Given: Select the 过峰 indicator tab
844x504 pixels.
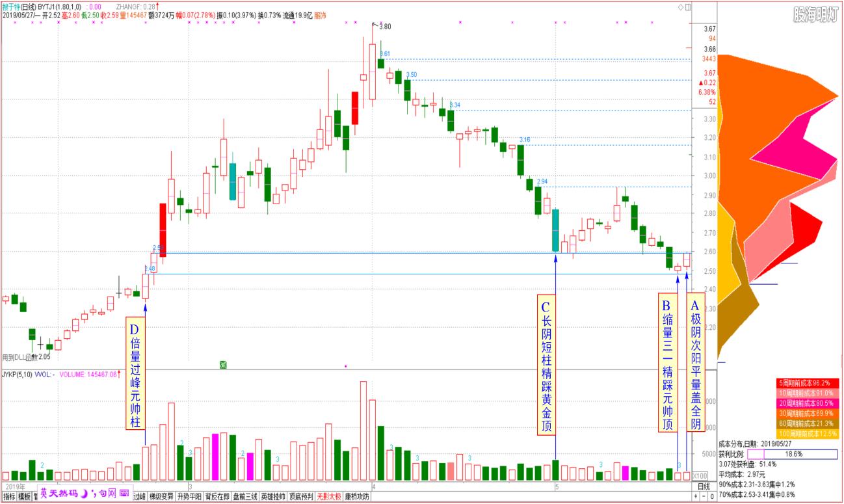Looking at the screenshot, I should point(140,497).
